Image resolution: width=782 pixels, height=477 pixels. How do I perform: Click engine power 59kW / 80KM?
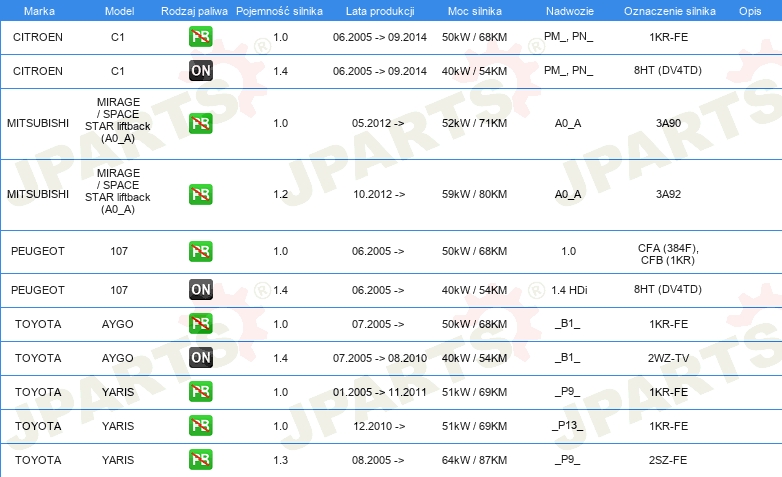pyautogui.click(x=474, y=194)
